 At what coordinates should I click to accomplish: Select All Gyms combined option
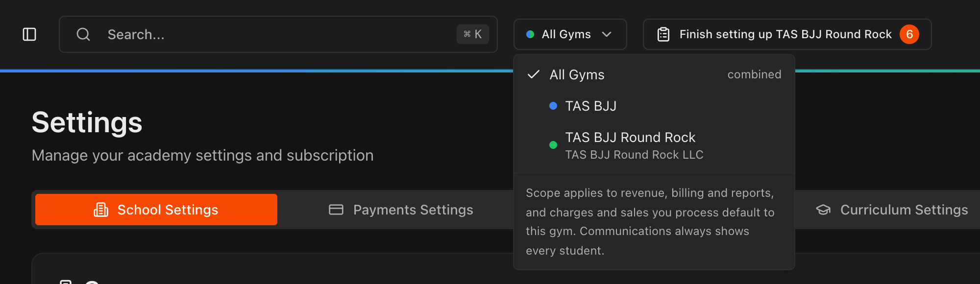click(x=654, y=74)
